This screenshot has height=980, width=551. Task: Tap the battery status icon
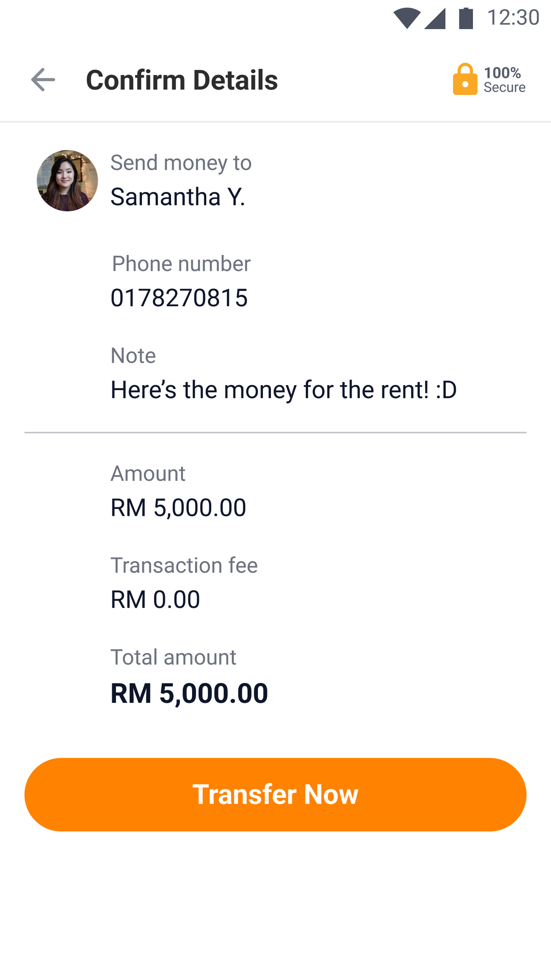pos(466,18)
